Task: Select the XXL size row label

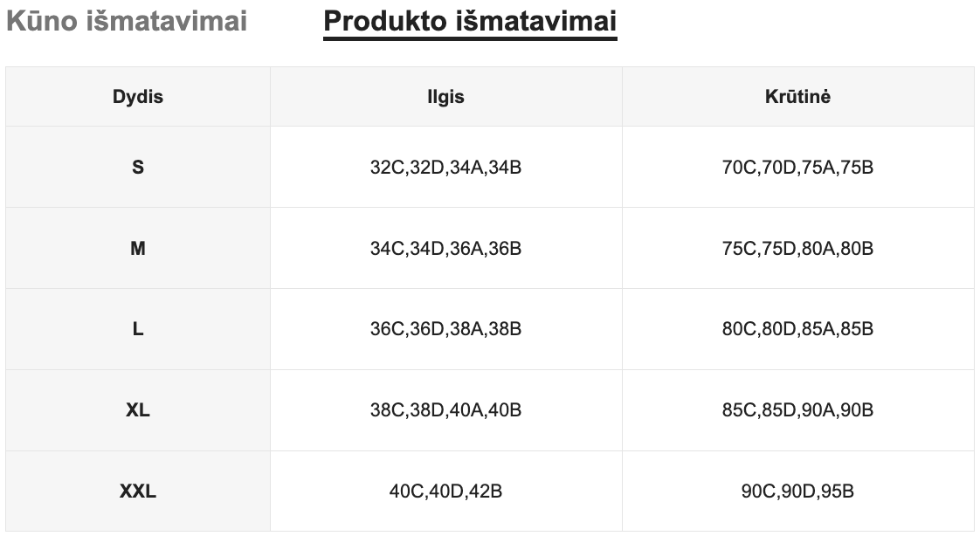Action: click(138, 491)
